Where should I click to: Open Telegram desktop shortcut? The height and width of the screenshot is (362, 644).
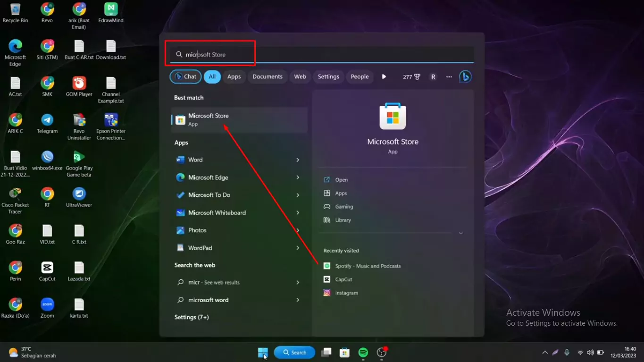pyautogui.click(x=47, y=124)
